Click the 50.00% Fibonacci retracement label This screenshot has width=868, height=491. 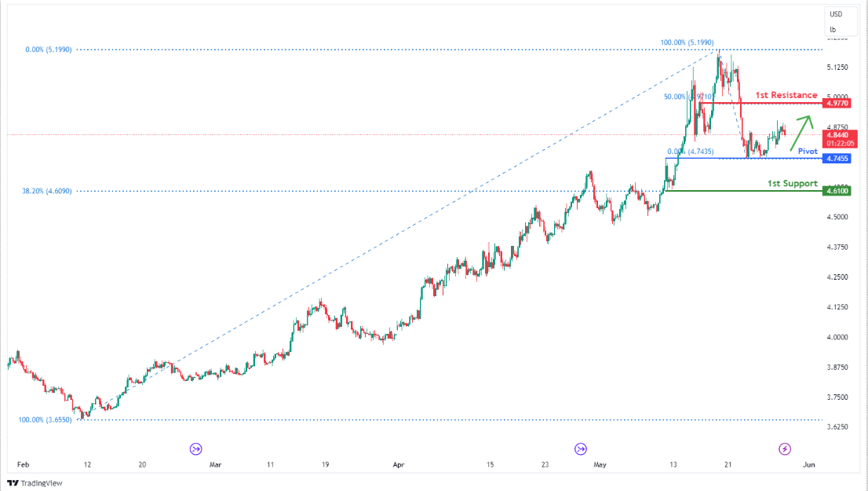688,97
